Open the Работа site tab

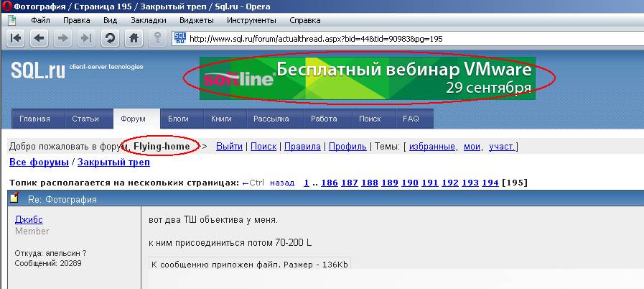point(324,119)
